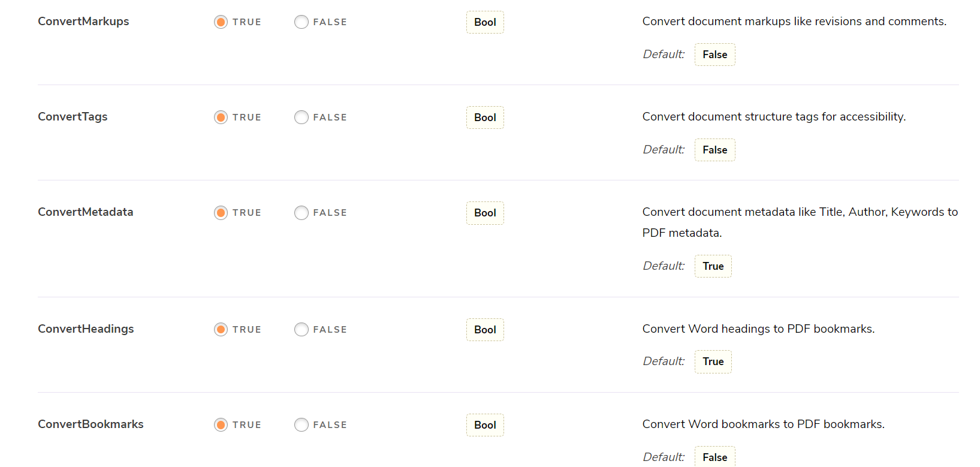980x467 pixels.
Task: Enable the ConvertTags TRUE option
Action: tap(221, 117)
